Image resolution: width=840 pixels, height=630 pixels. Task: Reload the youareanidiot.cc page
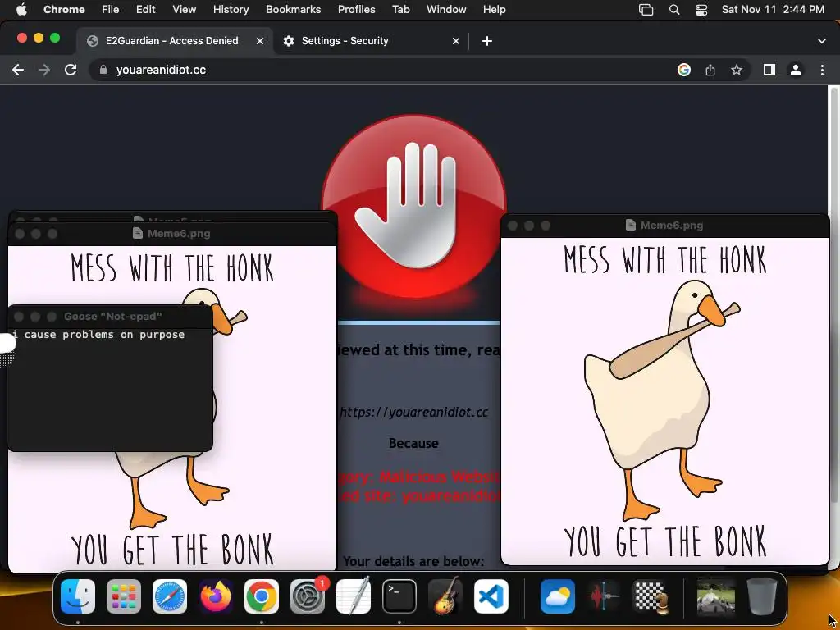pyautogui.click(x=71, y=70)
